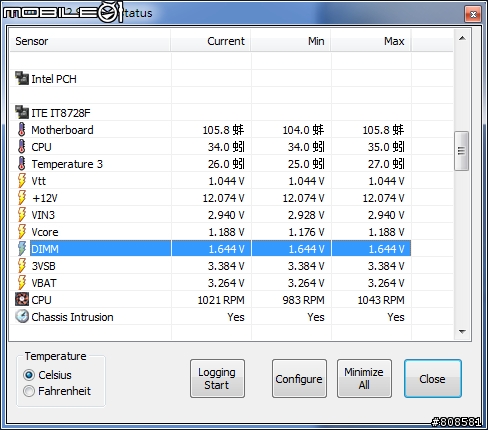Click the 983 RPM minimum fan value

[303, 300]
